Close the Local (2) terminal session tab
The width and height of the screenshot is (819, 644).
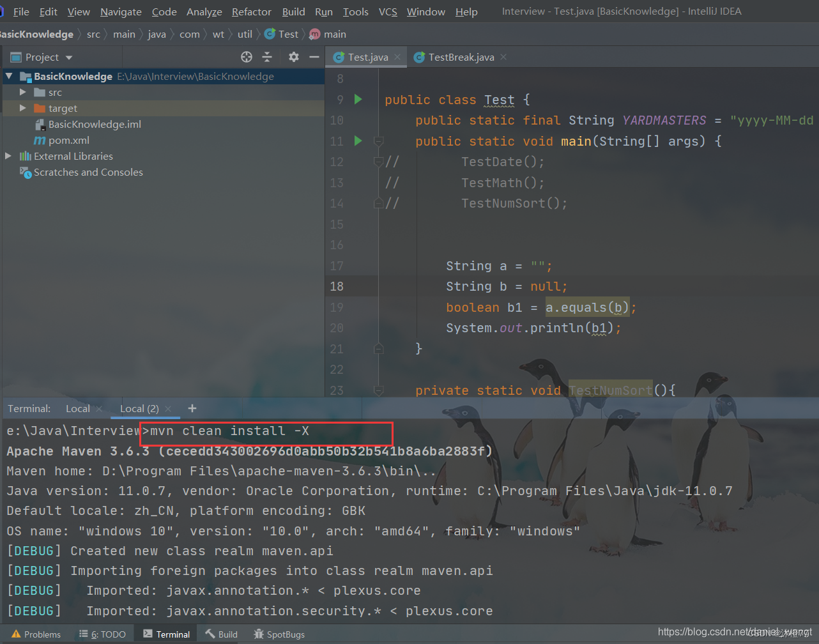[x=168, y=408]
